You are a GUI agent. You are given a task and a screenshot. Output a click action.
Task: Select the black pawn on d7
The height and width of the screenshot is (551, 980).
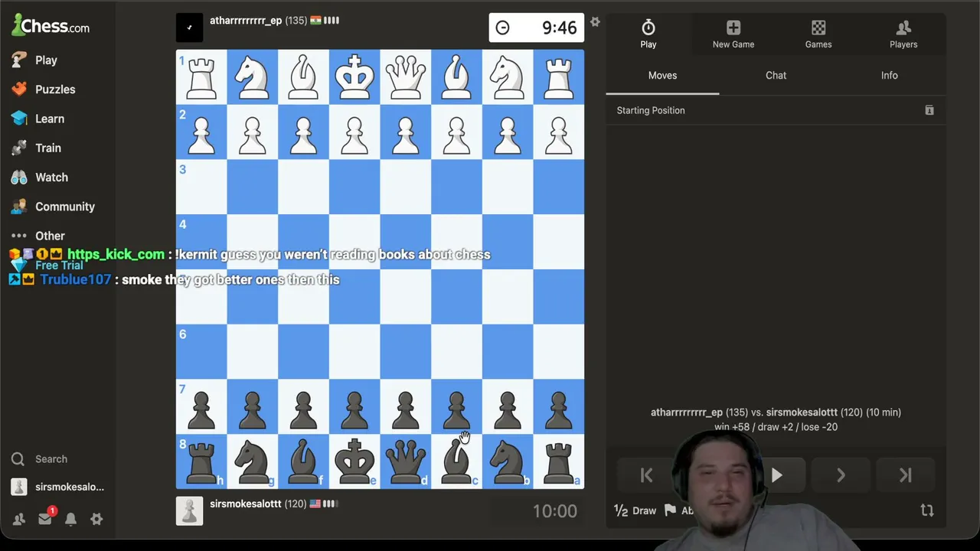(x=406, y=406)
